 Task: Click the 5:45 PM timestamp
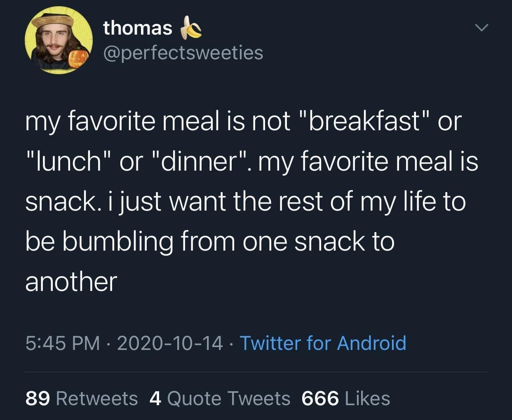coord(62,343)
